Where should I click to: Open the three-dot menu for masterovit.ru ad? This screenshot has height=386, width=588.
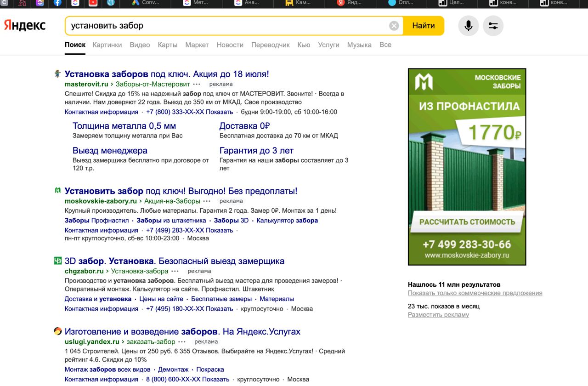tap(197, 85)
